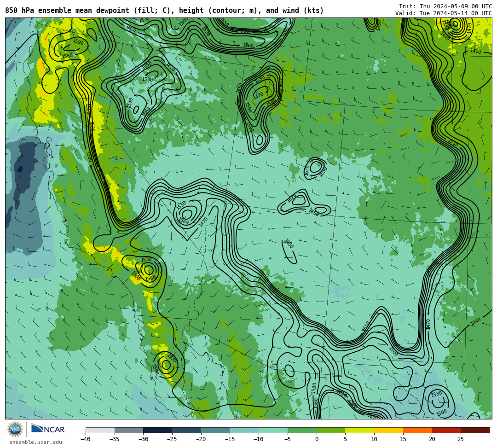Click the NCAR logo
This screenshot has width=497, height=448.
point(48,429)
